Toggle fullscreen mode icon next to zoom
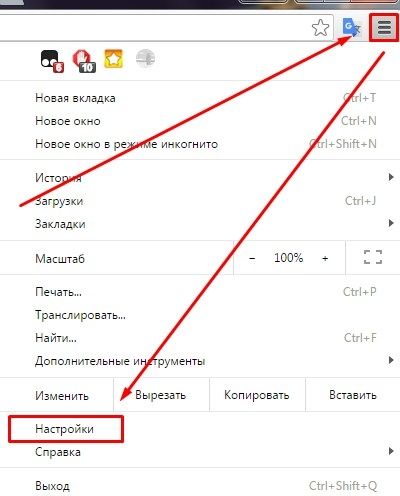The height and width of the screenshot is (496, 400). click(x=373, y=257)
